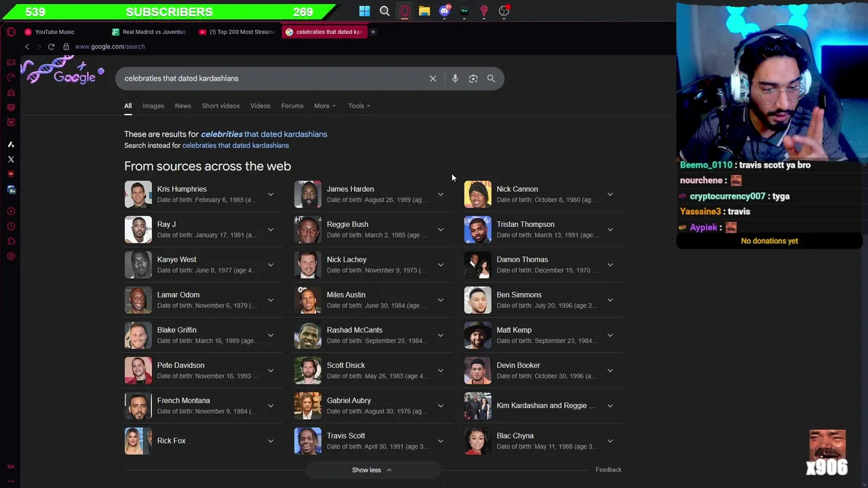Search instead for 'celebraties that dated kardashians'
Screen dimensions: 868x488
[235, 146]
